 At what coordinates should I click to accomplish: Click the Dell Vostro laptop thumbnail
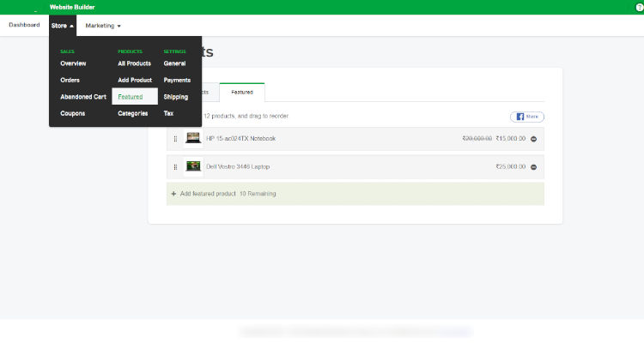[x=193, y=166]
